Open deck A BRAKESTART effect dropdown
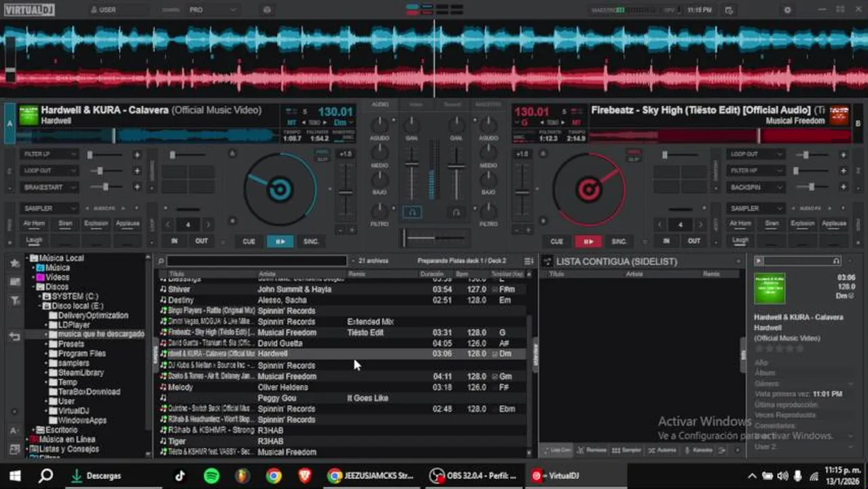 point(49,187)
